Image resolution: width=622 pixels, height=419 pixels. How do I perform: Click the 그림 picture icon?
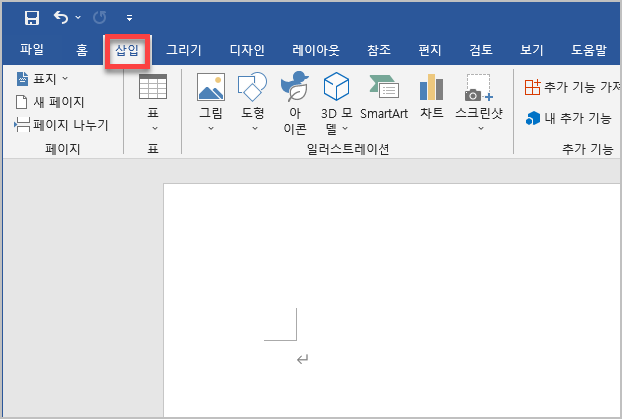click(x=211, y=86)
